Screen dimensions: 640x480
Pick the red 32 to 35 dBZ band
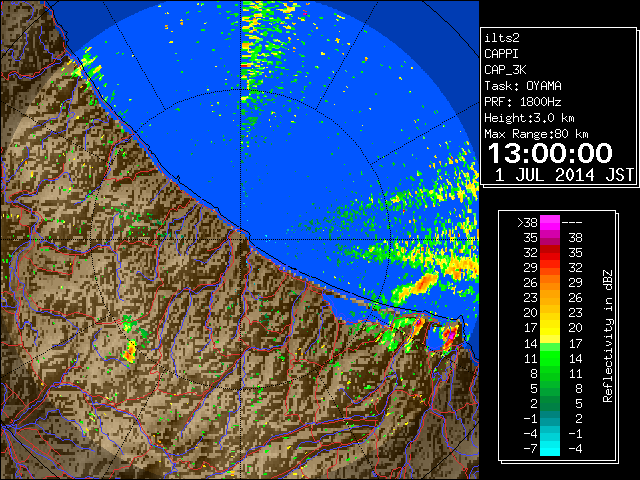click(550, 253)
